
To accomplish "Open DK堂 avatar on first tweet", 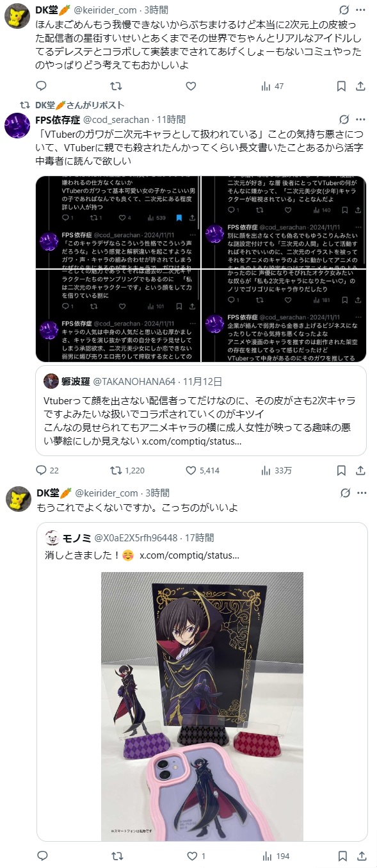I will (x=18, y=16).
